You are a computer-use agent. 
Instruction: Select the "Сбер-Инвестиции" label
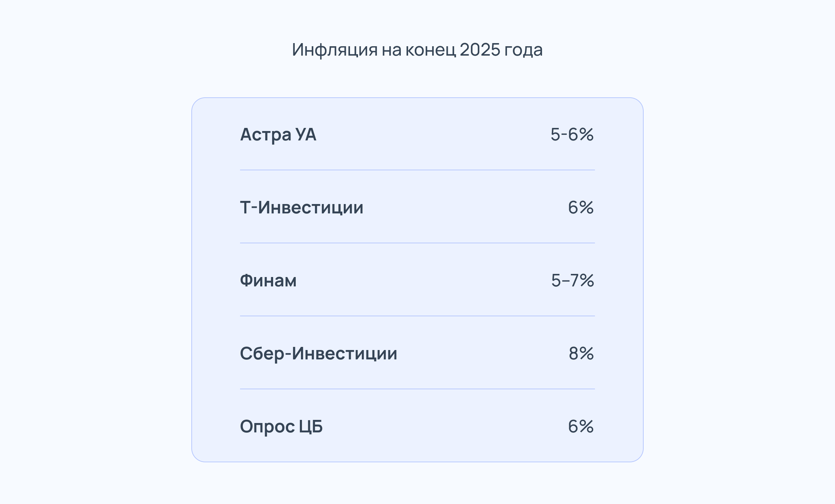click(x=319, y=353)
